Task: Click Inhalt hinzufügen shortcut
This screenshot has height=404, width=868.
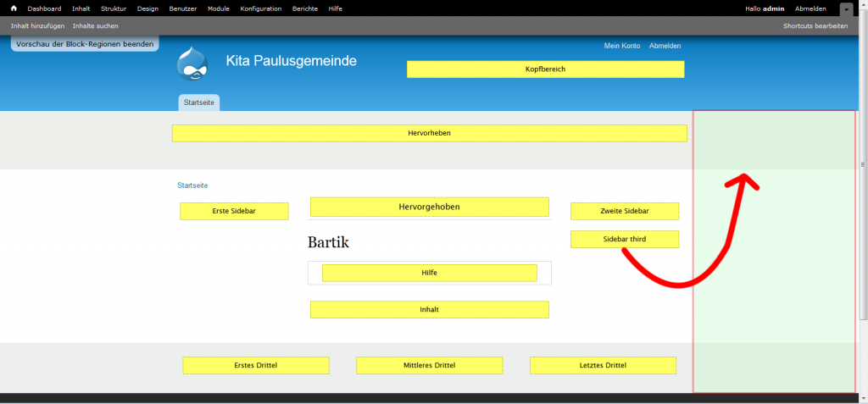Action: click(37, 26)
